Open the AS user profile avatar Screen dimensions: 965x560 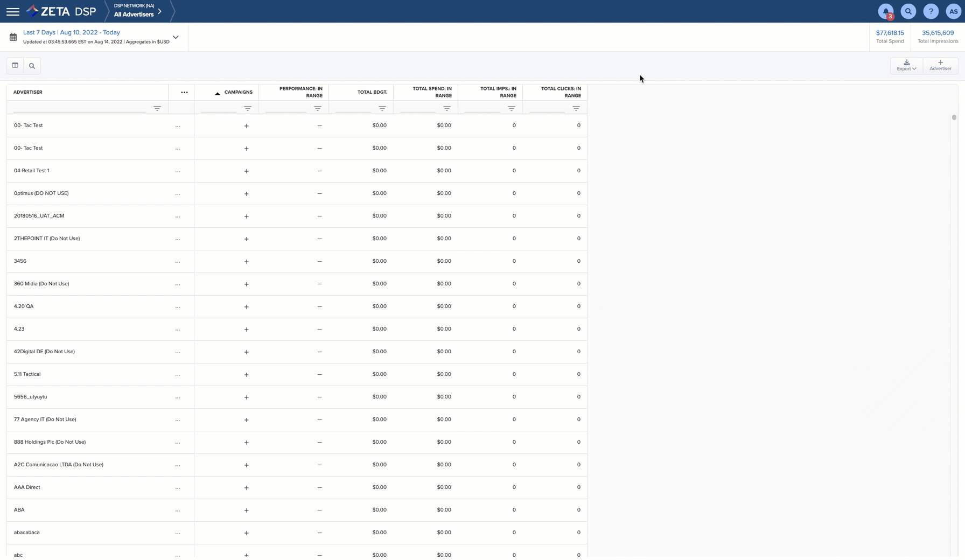[953, 11]
